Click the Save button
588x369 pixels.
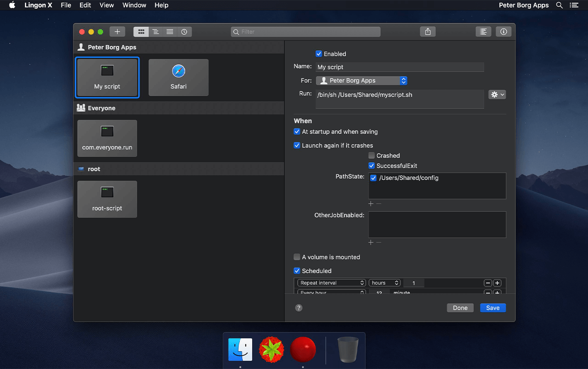(x=493, y=308)
